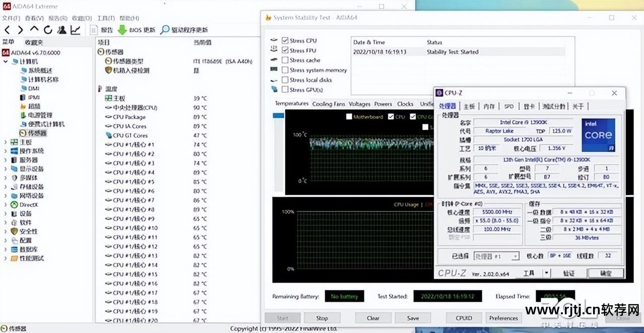Go back with AIDA64 toolbar back arrow
The height and width of the screenshot is (333, 644).
[7, 30]
